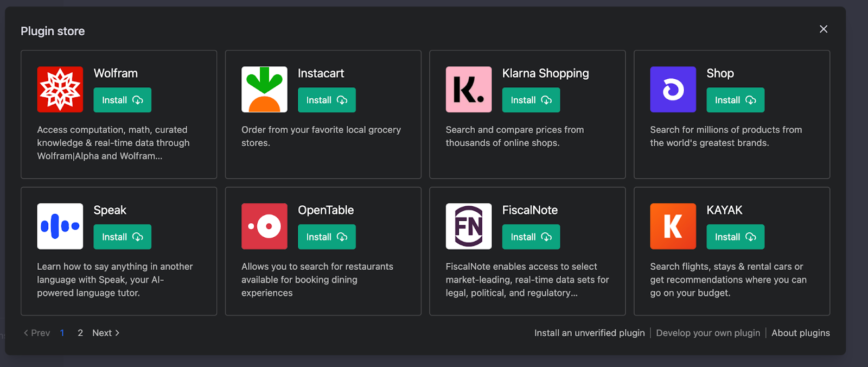
Task: Open the About plugins link
Action: 801,333
